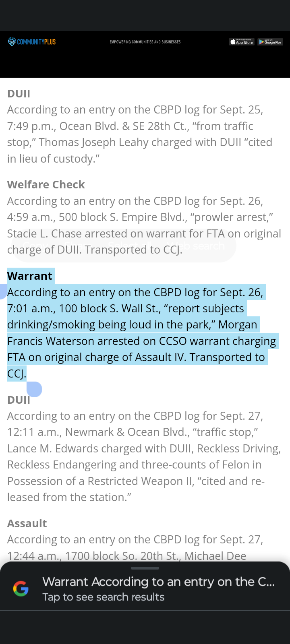
Task: Open the App Store download badge
Action: point(242,42)
